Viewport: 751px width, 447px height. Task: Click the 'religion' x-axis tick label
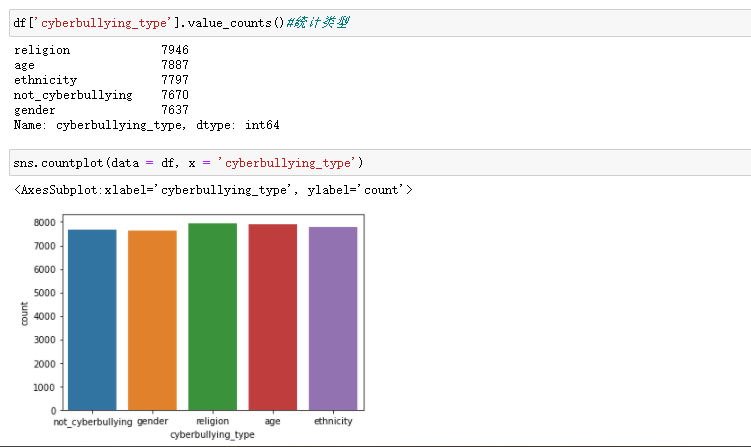[213, 421]
